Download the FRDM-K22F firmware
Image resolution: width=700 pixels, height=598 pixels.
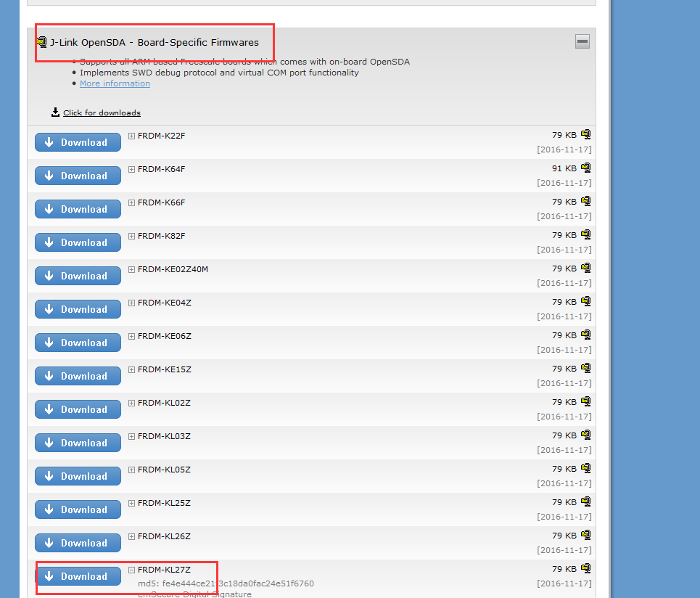point(78,142)
